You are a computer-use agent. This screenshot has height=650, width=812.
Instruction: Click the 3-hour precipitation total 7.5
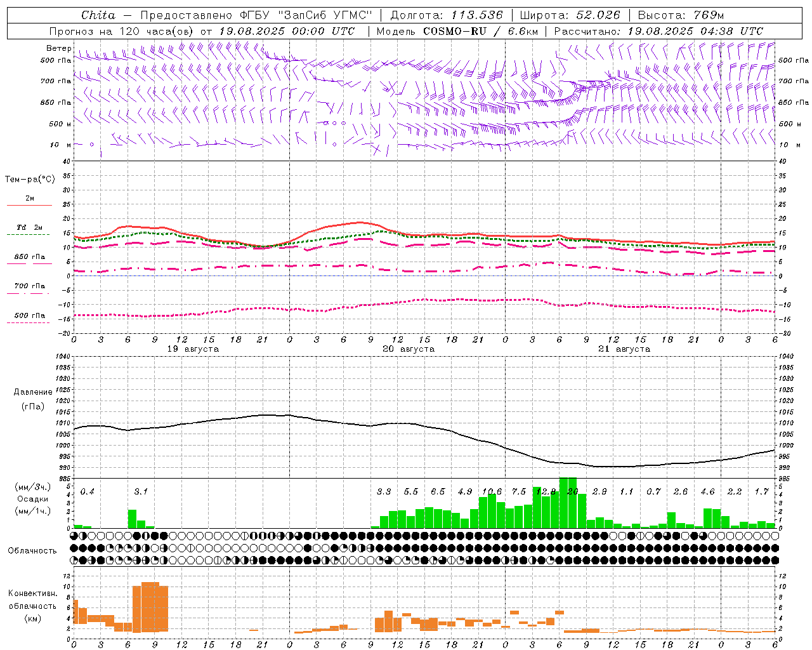point(519,492)
